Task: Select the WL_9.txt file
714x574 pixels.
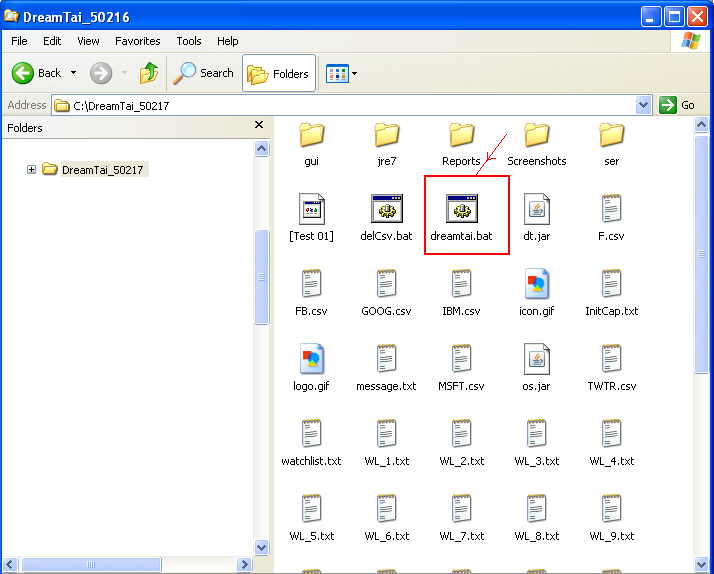Action: point(612,518)
